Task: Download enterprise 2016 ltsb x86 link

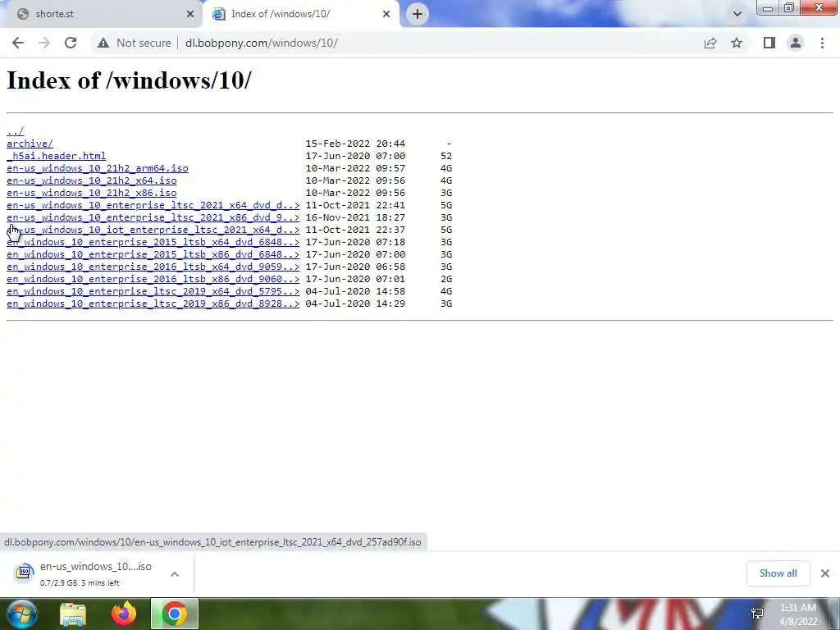Action: (153, 279)
